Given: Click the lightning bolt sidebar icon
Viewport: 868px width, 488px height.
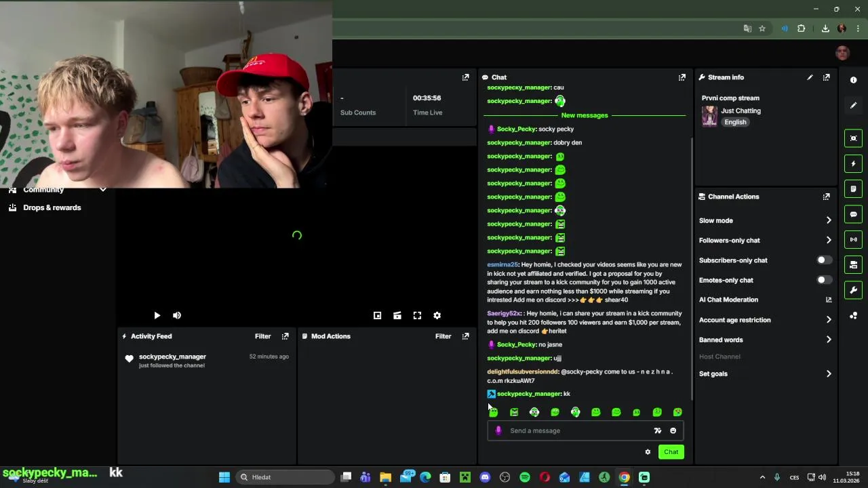Looking at the screenshot, I should 853,163.
